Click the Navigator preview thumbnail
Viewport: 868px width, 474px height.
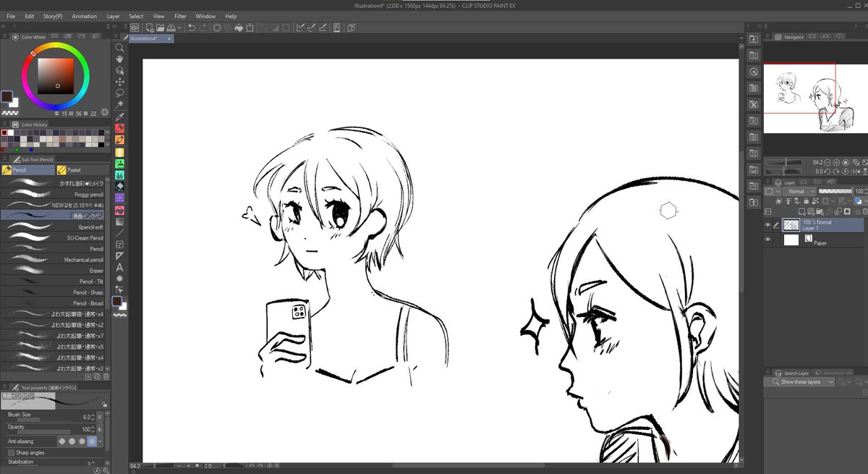pos(816,98)
